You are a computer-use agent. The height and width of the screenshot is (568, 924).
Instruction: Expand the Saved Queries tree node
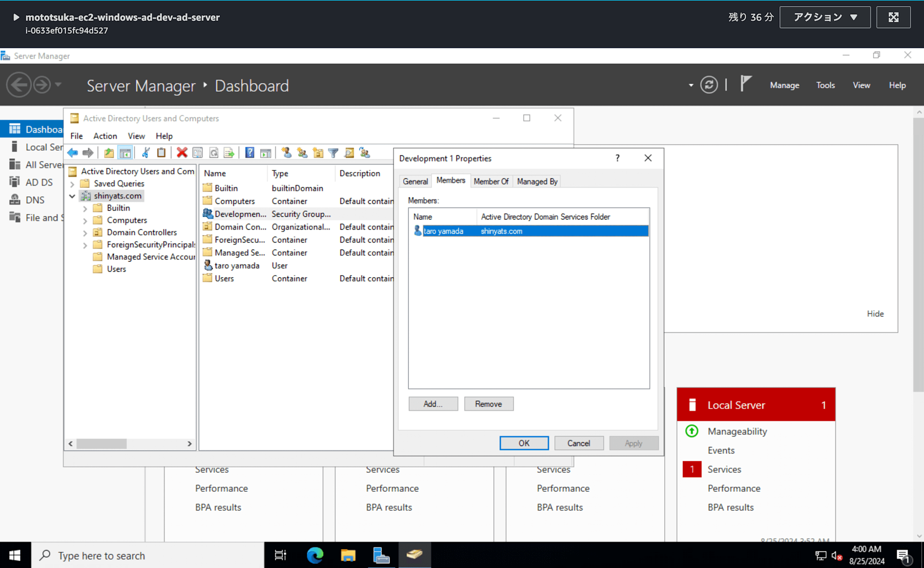pos(73,184)
